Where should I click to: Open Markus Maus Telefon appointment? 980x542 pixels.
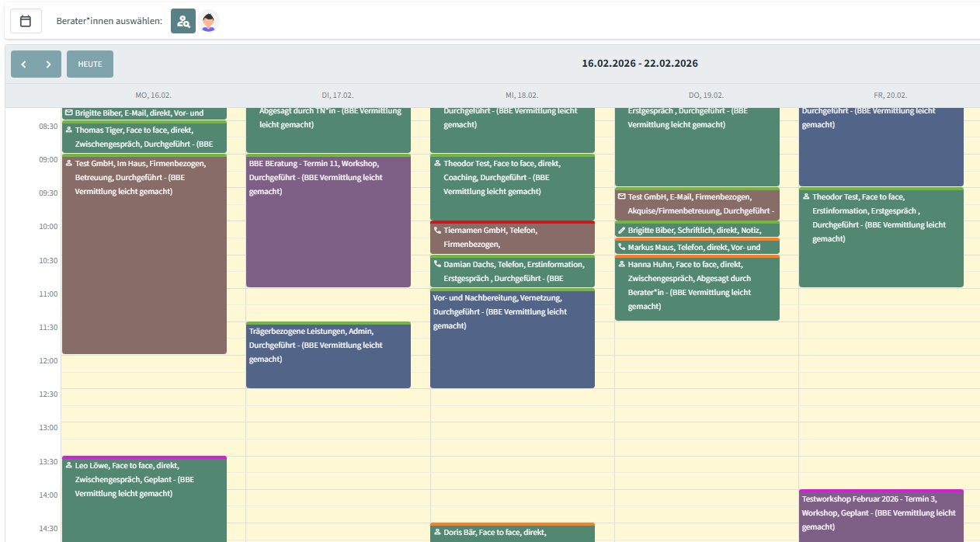(696, 247)
